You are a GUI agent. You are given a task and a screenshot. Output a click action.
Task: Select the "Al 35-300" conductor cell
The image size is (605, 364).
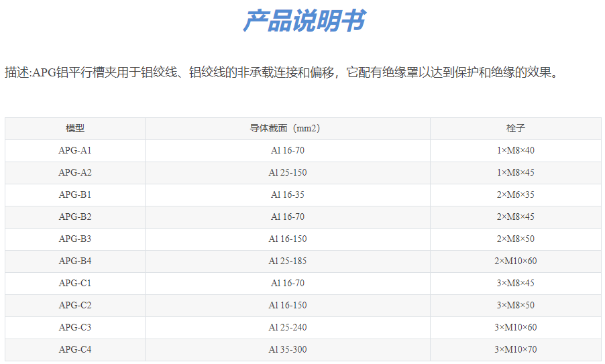[x=287, y=349]
